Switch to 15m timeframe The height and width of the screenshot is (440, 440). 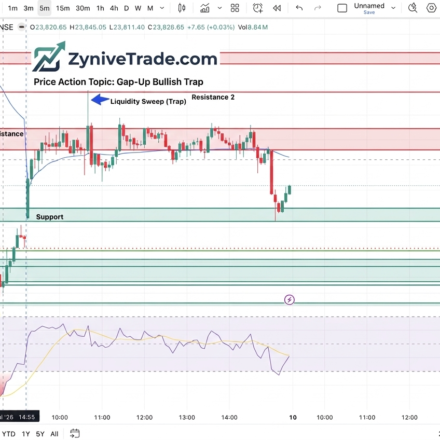63,8
